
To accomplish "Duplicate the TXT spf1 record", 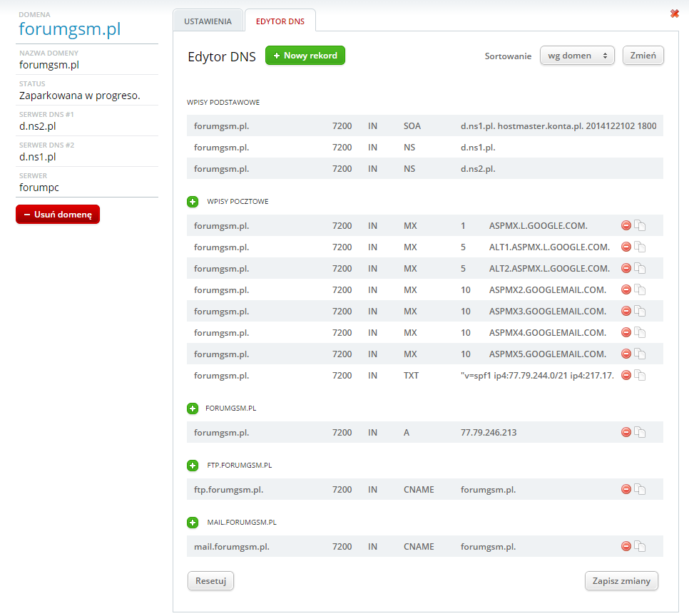I will [640, 376].
